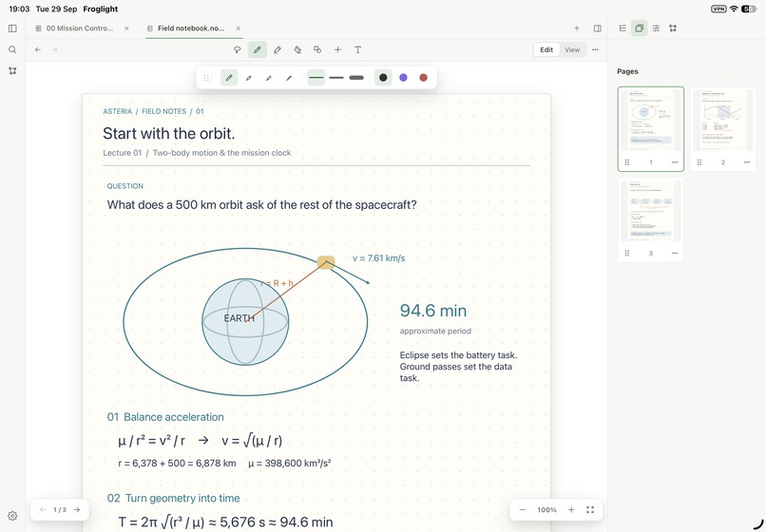766x532 pixels.
Task: Choose the second pen nib style
Action: (x=249, y=78)
